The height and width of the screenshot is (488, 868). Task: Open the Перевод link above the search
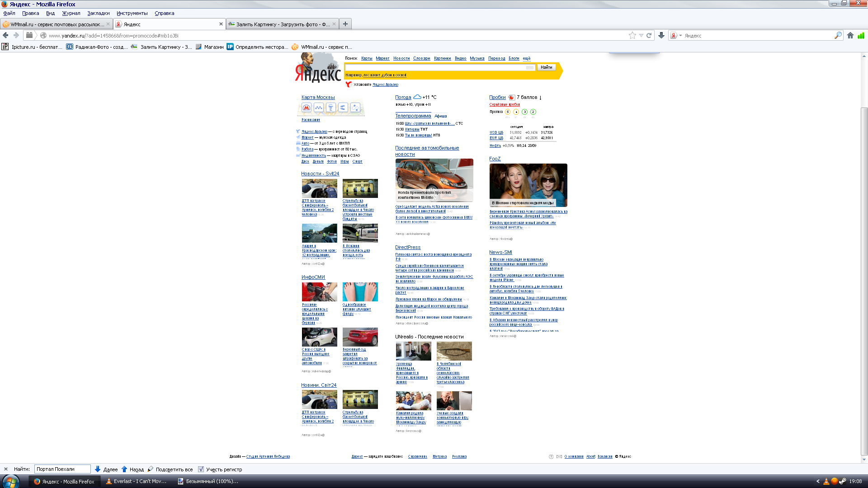coord(496,58)
